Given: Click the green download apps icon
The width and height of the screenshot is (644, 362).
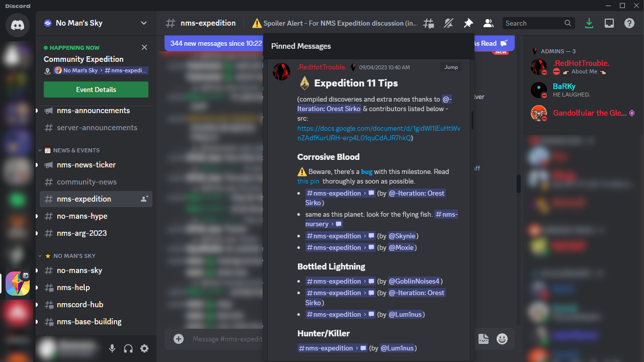Looking at the screenshot, I should (x=589, y=23).
